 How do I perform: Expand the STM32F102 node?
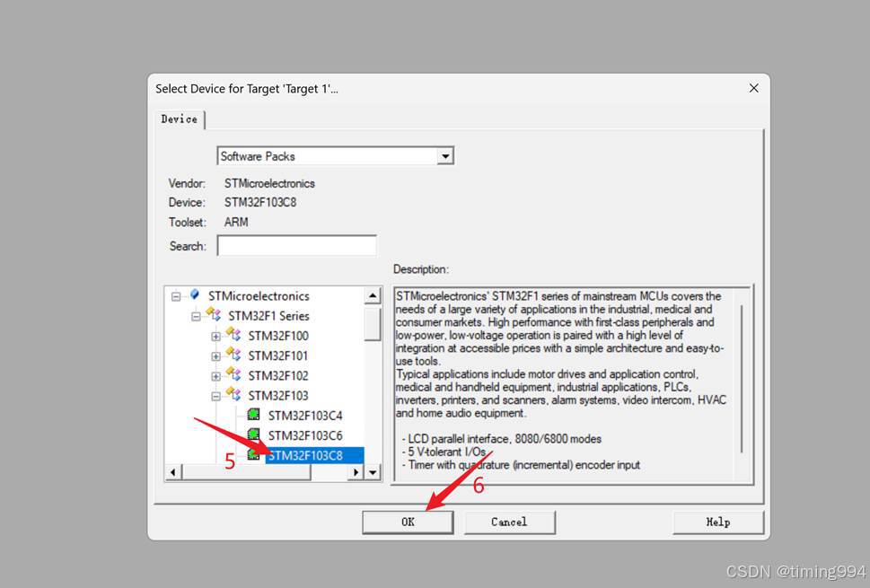[215, 376]
